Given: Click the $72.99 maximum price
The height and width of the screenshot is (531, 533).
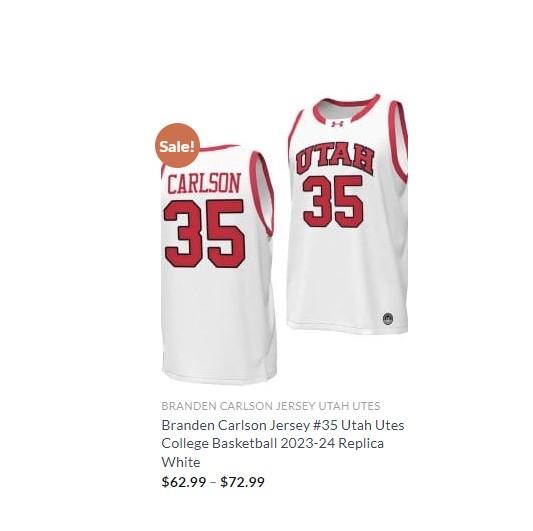Looking at the screenshot, I should click(x=242, y=482).
